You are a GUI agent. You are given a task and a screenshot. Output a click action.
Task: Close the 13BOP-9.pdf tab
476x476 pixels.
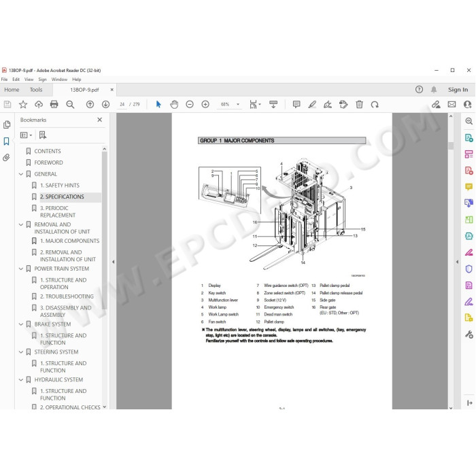pyautogui.click(x=112, y=90)
